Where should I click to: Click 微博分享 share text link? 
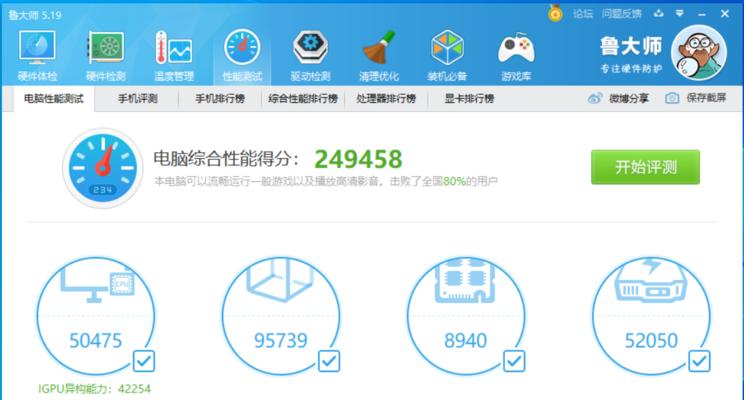click(x=629, y=98)
